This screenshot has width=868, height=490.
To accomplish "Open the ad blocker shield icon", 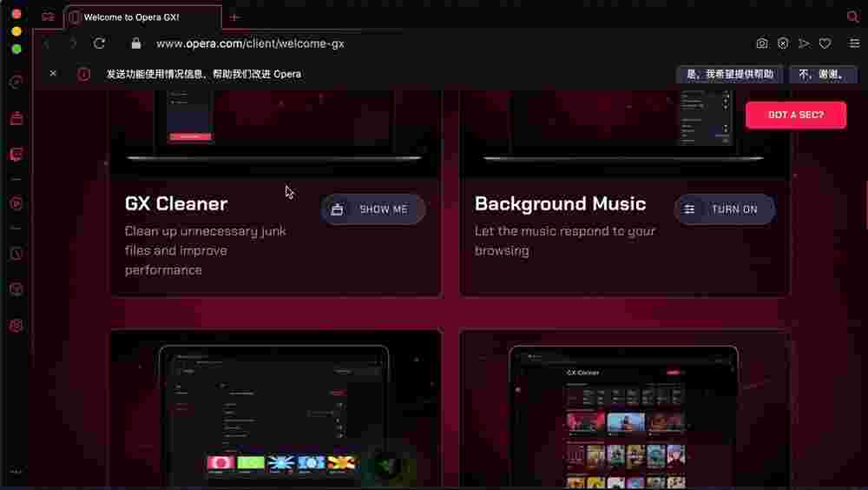I will click(783, 43).
